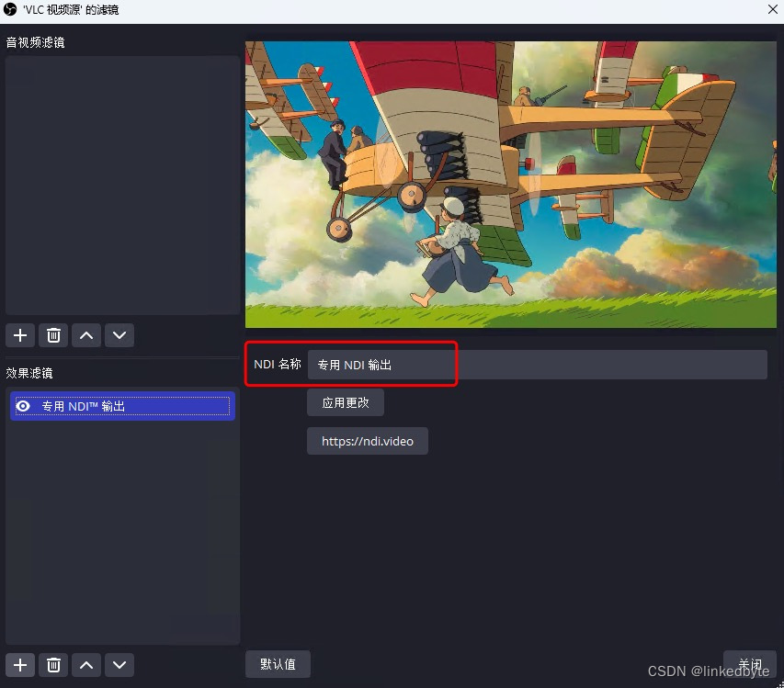
Task: Click the 音视频滤镜 section label
Action: click(x=36, y=42)
